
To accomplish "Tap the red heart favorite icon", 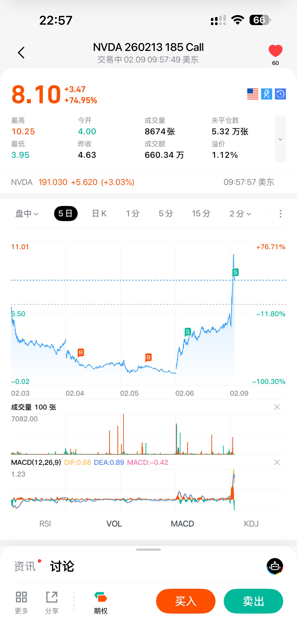I will [275, 51].
